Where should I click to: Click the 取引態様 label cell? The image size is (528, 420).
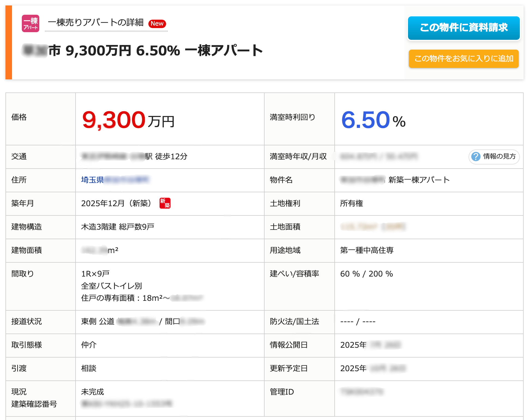[41, 346]
